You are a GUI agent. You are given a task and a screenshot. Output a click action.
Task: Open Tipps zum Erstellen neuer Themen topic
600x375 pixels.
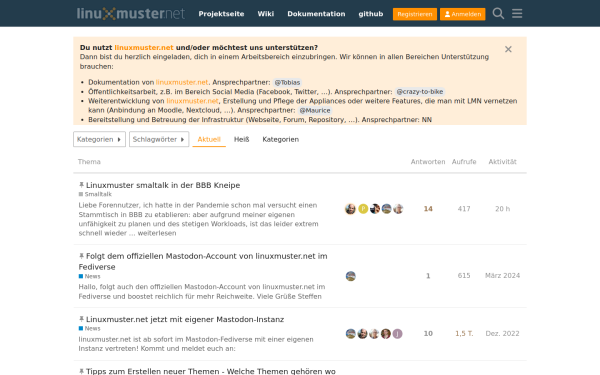[x=210, y=371]
